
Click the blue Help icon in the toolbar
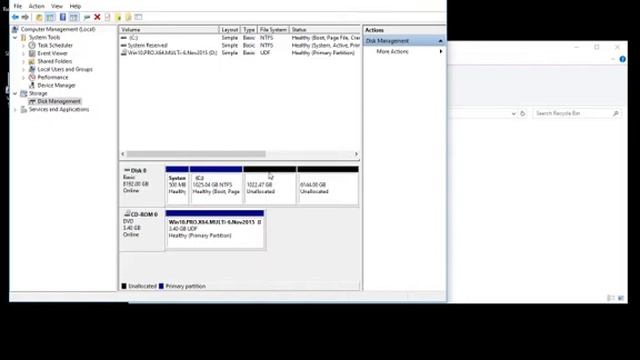63,17
